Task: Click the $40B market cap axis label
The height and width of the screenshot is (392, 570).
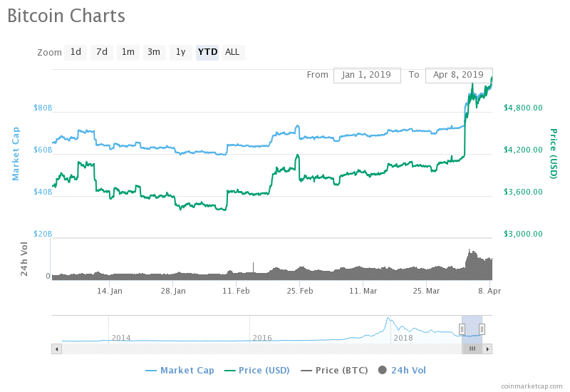Action: (x=43, y=192)
